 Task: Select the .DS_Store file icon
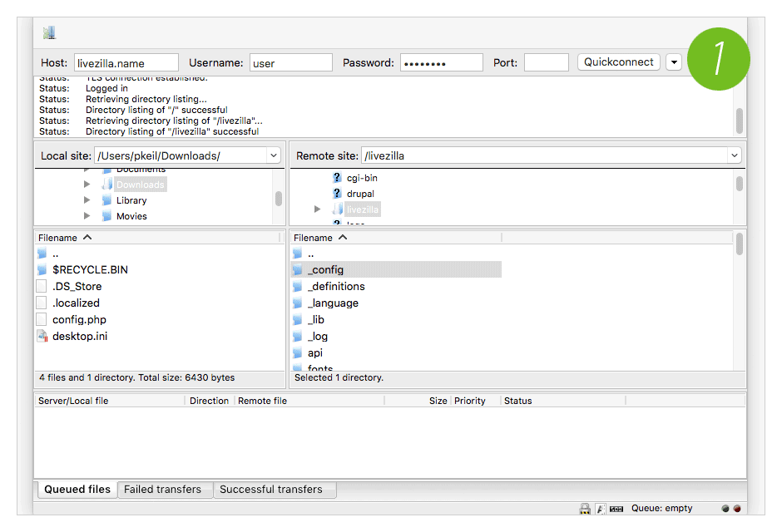click(42, 287)
